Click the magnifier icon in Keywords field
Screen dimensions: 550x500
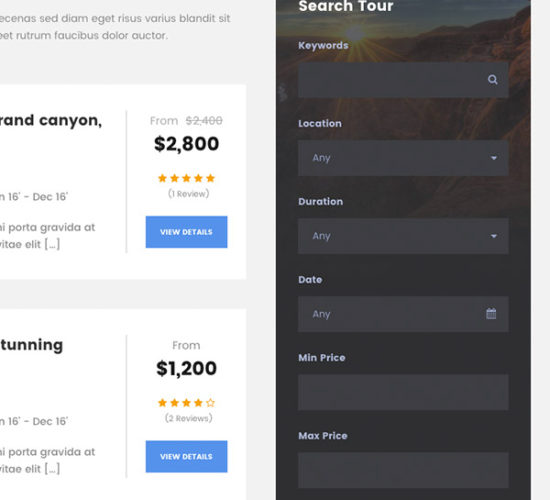pos(492,80)
